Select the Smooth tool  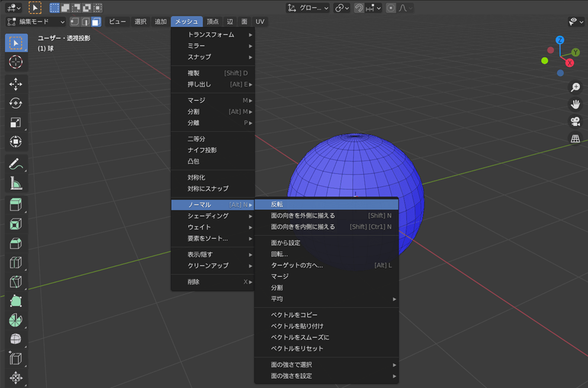coord(16,338)
